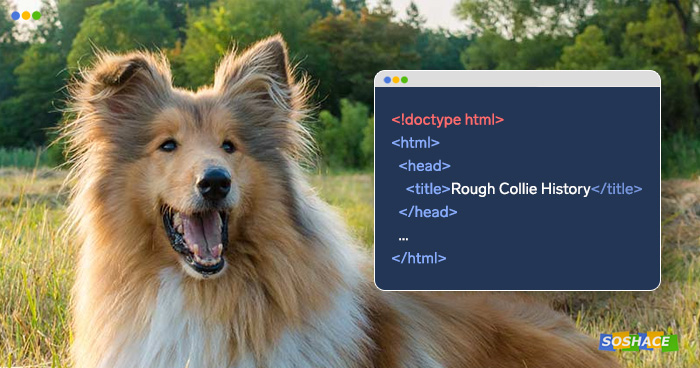The width and height of the screenshot is (700, 368).
Task: Click the collie's black nose
Action: coord(215,183)
